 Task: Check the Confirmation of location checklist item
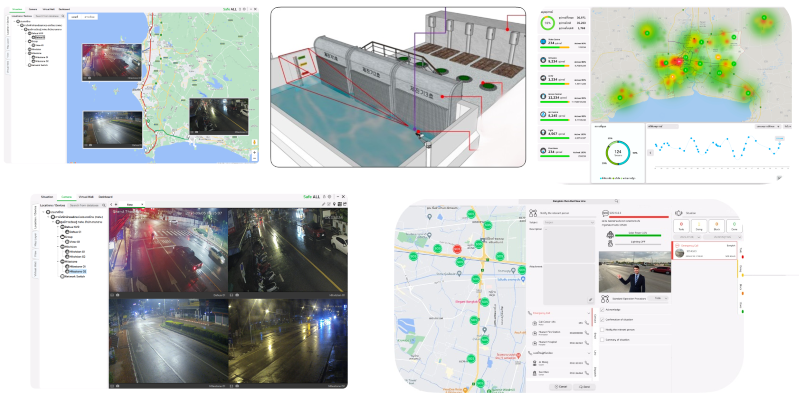(604, 321)
